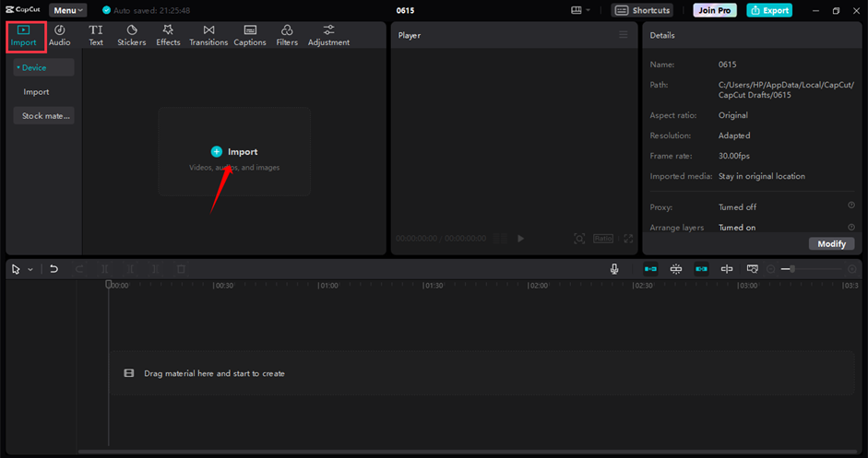
Task: Click the 30.00fps frame rate value
Action: click(x=734, y=156)
